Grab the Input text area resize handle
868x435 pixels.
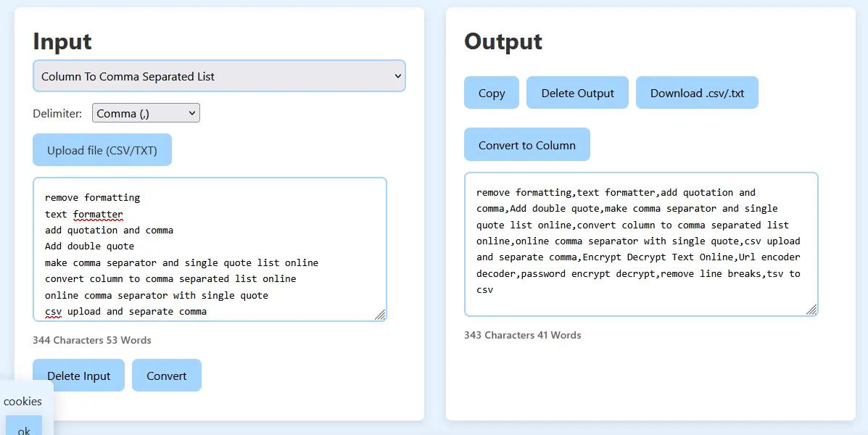pyautogui.click(x=380, y=315)
